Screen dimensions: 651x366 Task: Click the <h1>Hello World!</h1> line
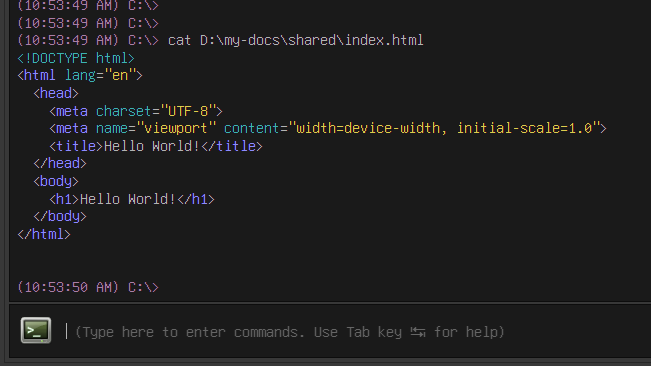132,199
